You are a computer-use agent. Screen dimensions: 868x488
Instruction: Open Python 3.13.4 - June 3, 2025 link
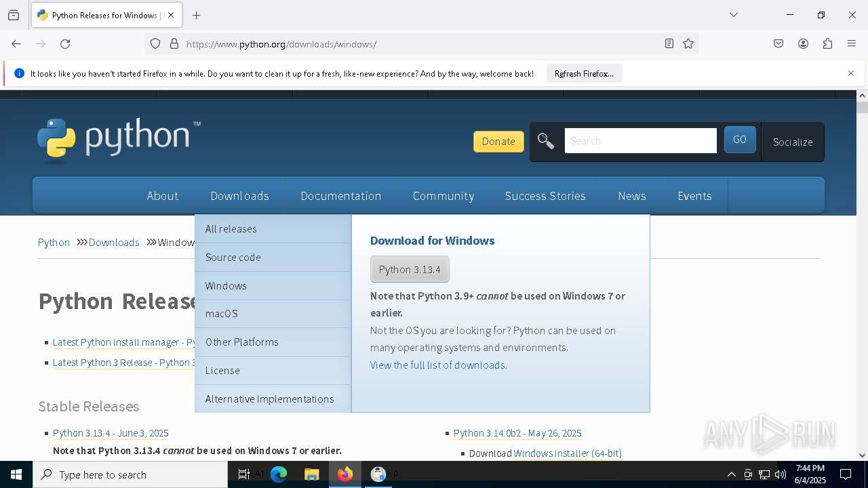[111, 433]
